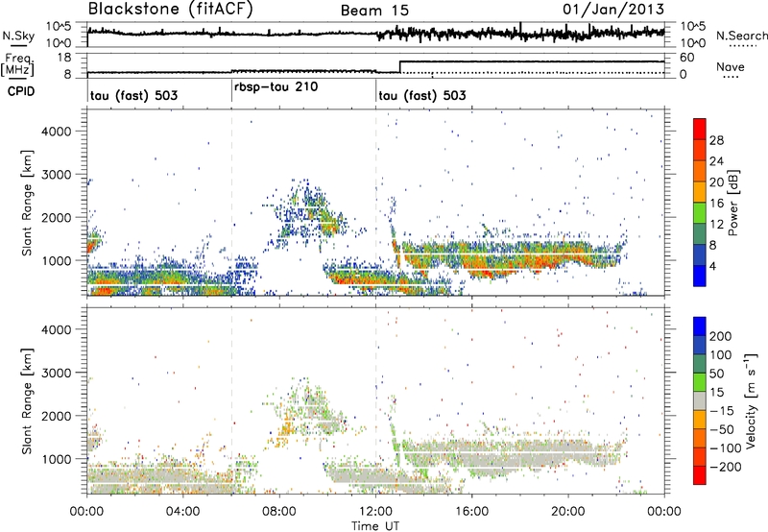Image resolution: width=768 pixels, height=532 pixels.
Task: Click the "-50" Velocity colorbar value
Action: click(722, 429)
